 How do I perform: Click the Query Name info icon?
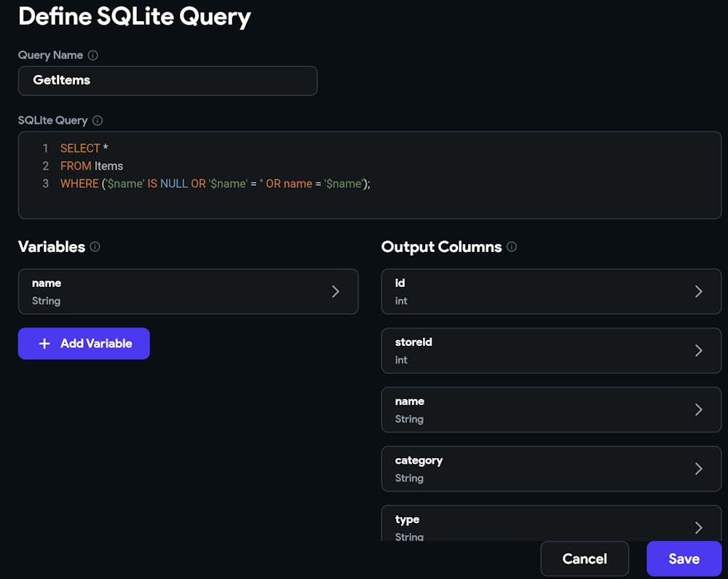click(92, 55)
